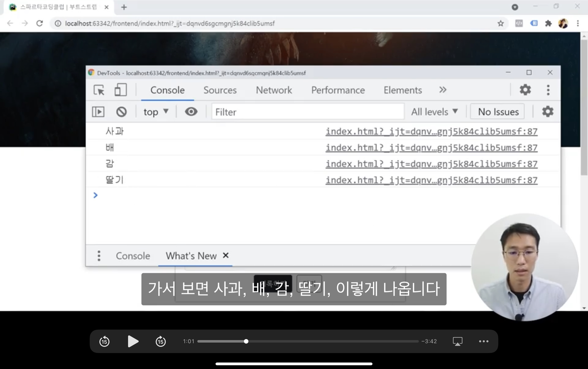Open console settings gear

[x=548, y=111]
